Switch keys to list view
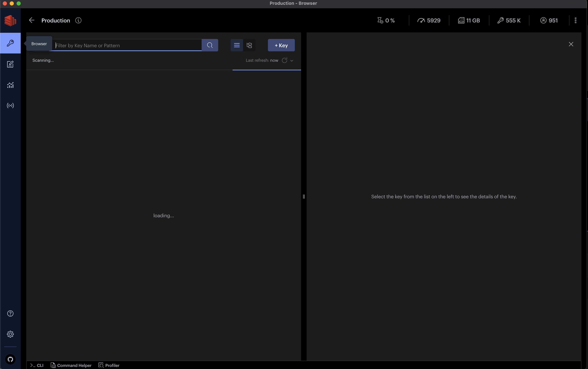 236,45
